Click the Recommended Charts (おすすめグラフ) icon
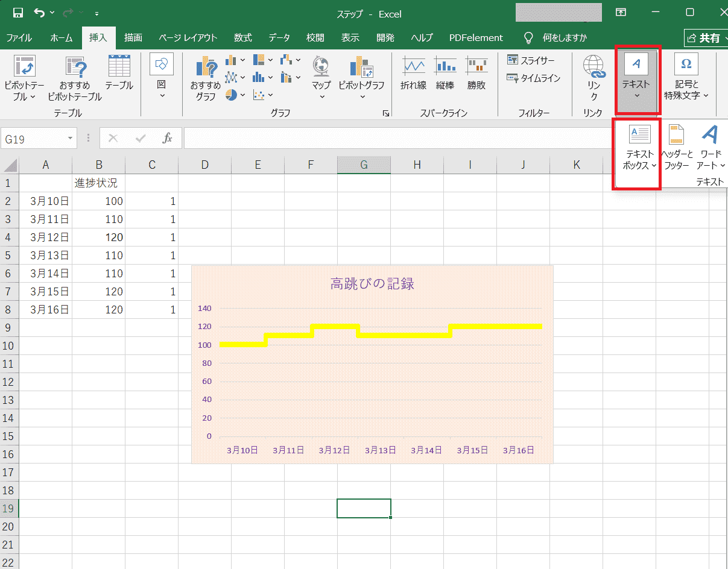Image resolution: width=728 pixels, height=569 pixels. (x=205, y=68)
